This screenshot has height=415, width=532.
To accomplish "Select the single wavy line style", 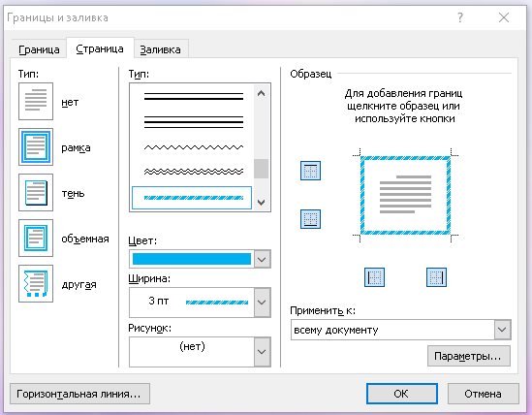I will (194, 147).
